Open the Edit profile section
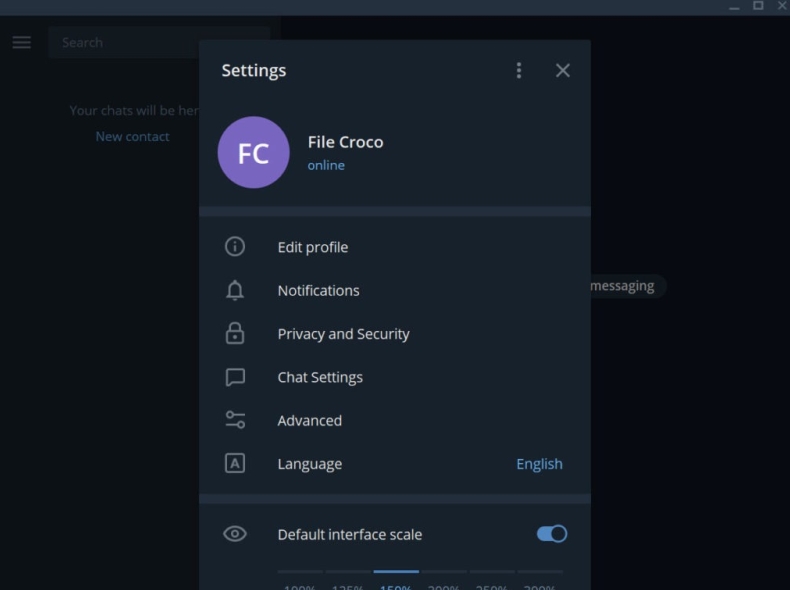Screen dimensions: 790x590 [313, 247]
